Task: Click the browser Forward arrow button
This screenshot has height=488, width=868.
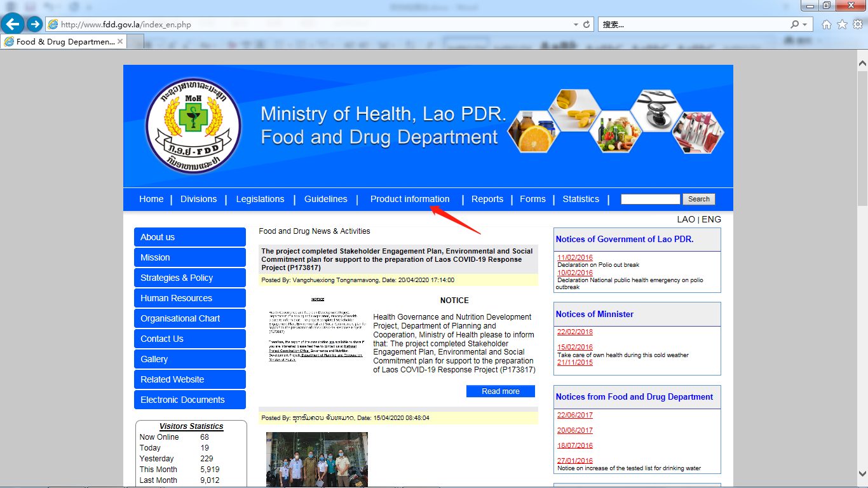Action: pos(34,25)
